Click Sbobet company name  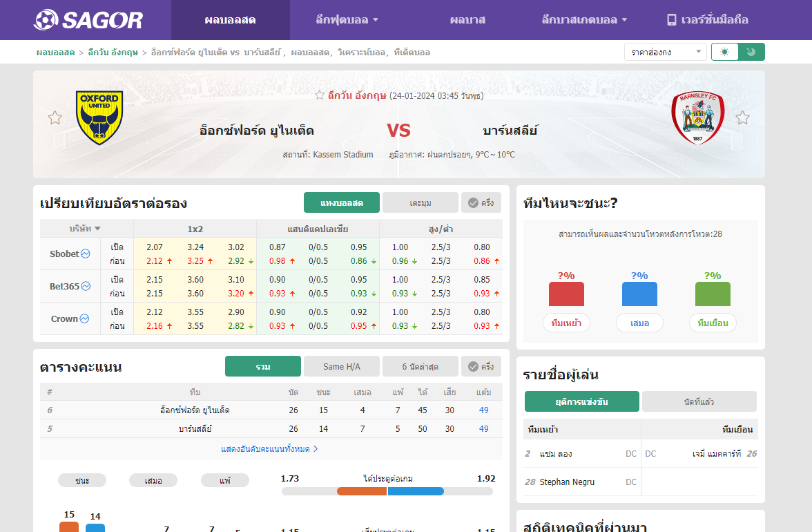point(64,254)
